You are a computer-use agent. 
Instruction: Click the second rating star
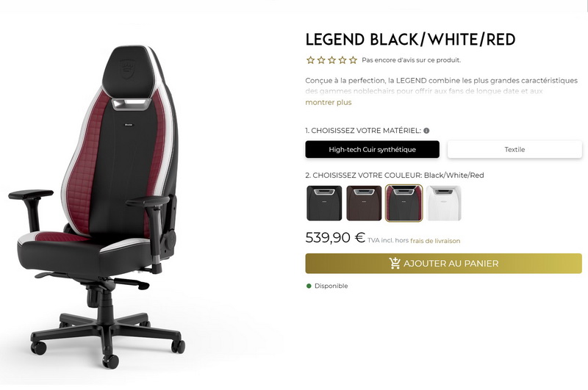coord(321,60)
